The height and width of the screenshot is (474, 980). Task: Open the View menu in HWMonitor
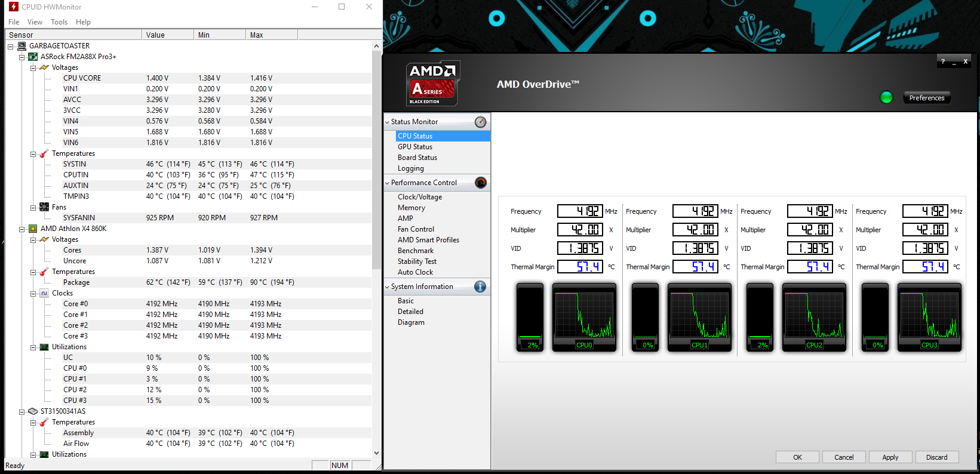35,22
